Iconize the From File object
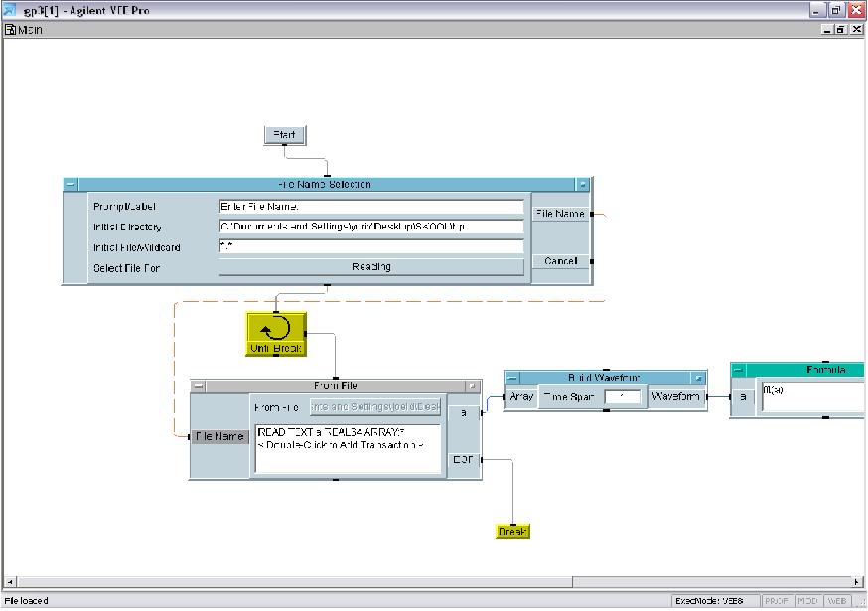This screenshot has height=611, width=868. [473, 385]
